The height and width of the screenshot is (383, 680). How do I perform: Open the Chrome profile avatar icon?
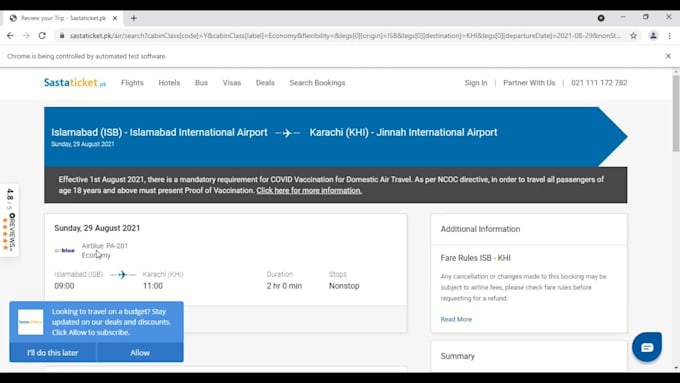[653, 36]
